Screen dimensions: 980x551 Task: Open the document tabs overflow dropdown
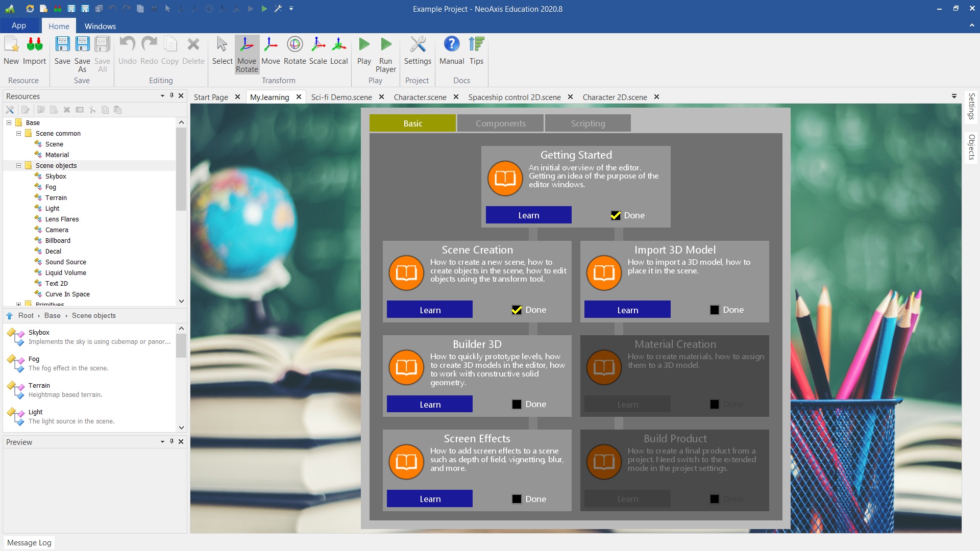[x=954, y=96]
